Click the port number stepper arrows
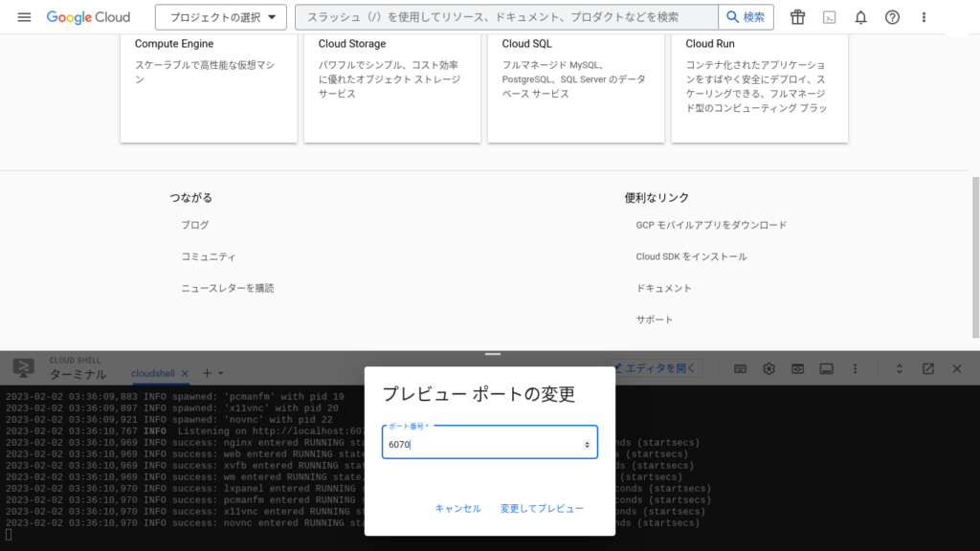This screenshot has height=551, width=980. click(x=587, y=445)
